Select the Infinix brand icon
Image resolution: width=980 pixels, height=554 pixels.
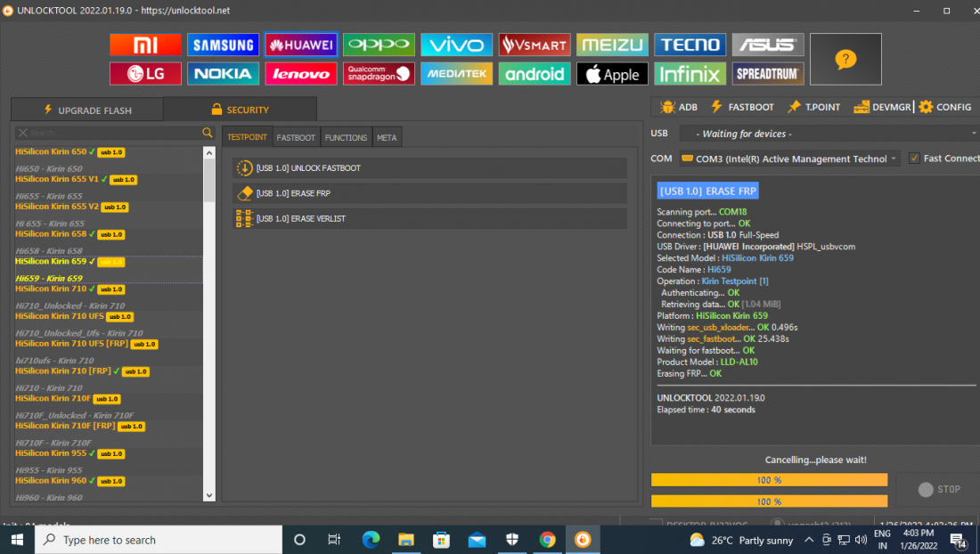(690, 74)
